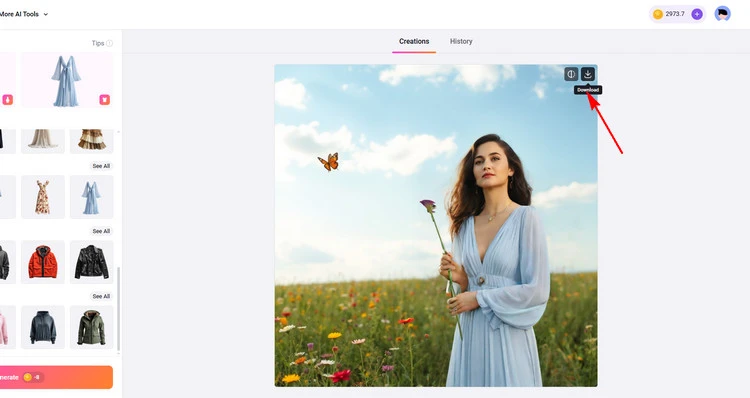750x398 pixels.
Task: Select the red puffer jacket thumbnail
Action: pyautogui.click(x=43, y=262)
